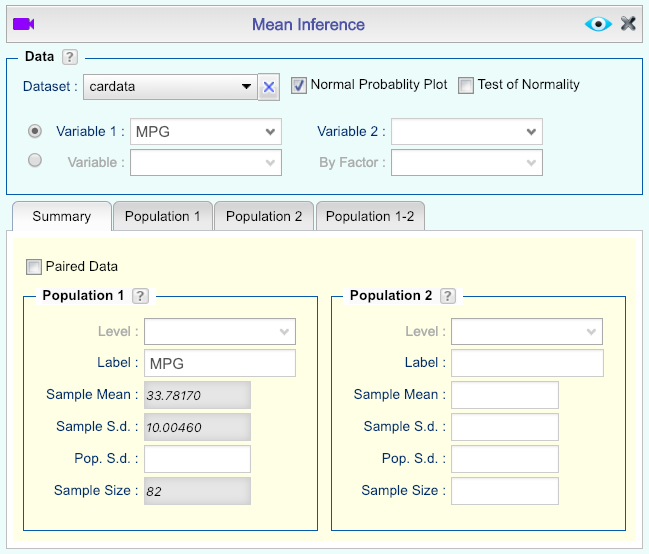
Task: Expand the Variable 1 MPG dropdown
Action: tap(206, 132)
